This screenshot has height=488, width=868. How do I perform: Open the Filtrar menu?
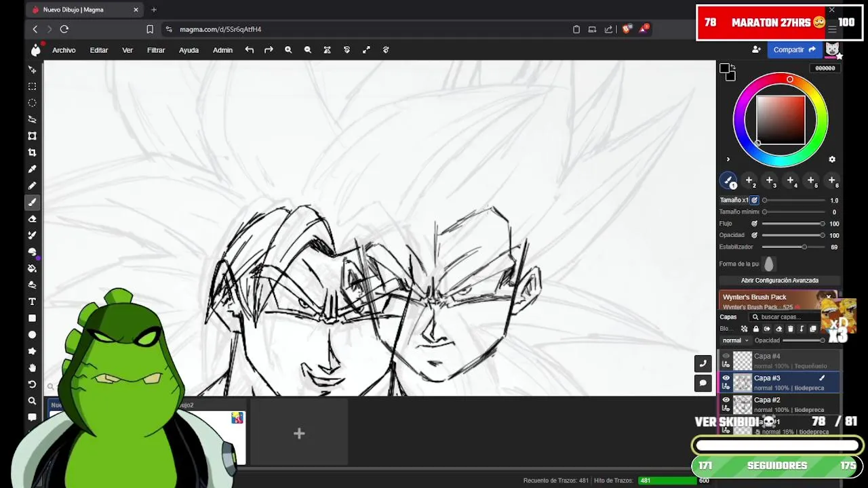click(156, 50)
